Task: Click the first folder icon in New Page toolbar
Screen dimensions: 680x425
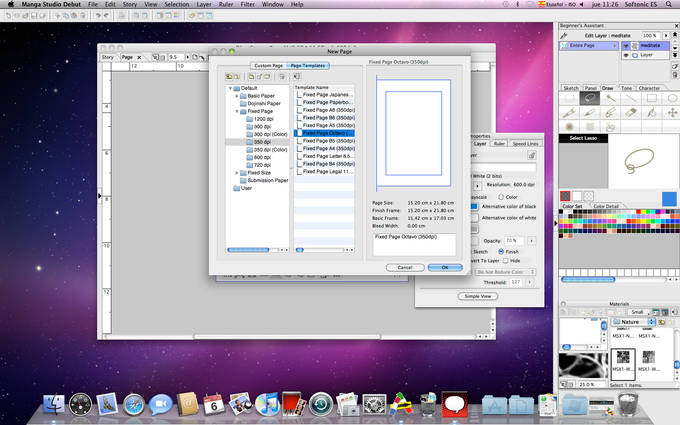Action: click(x=229, y=77)
